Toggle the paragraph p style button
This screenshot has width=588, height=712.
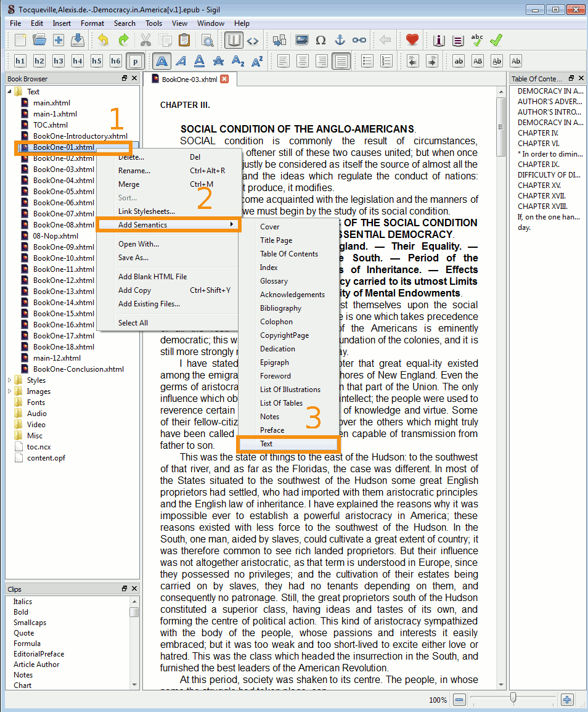[x=135, y=61]
